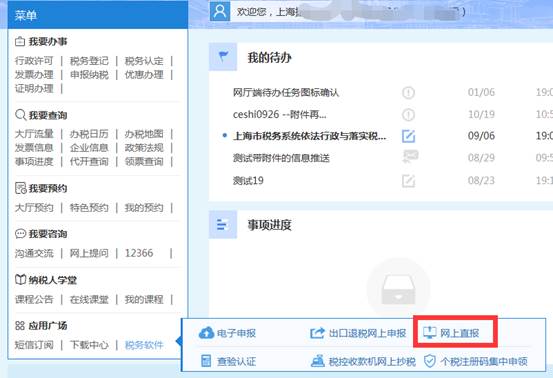The height and width of the screenshot is (378, 553).
Task: Click the flag icon beside 我的待办
Action: pyautogui.click(x=223, y=57)
